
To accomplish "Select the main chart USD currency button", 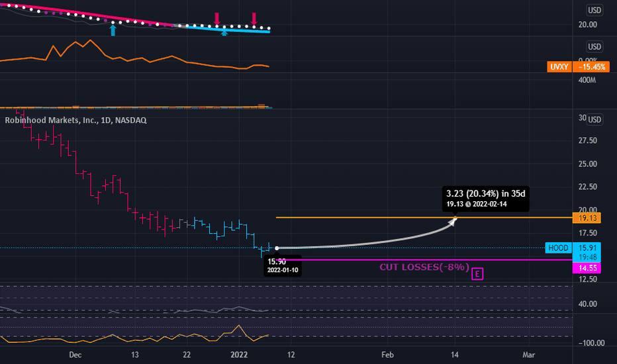I will (x=594, y=120).
